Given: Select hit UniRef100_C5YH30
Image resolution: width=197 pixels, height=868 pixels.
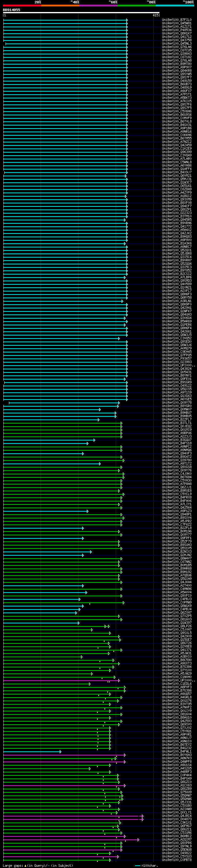Looking at the screenshot, I should (x=176, y=481).
